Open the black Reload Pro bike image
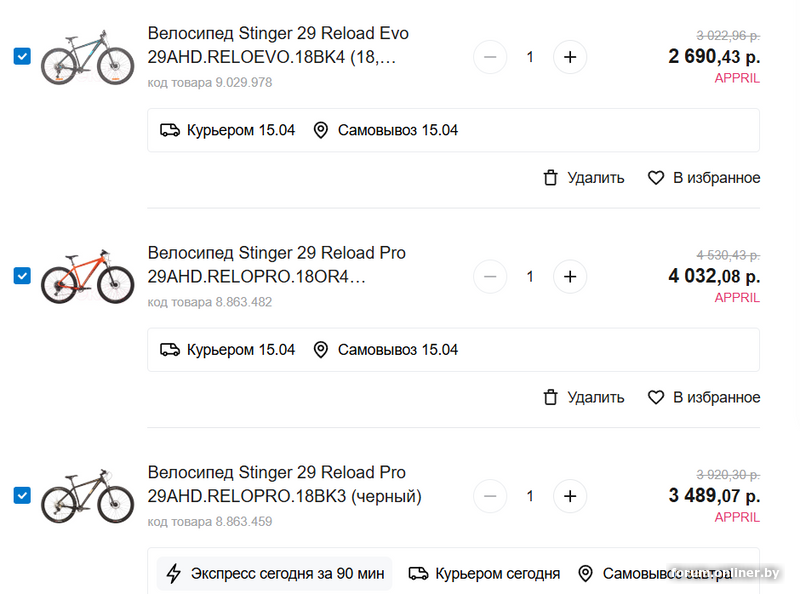 87,496
